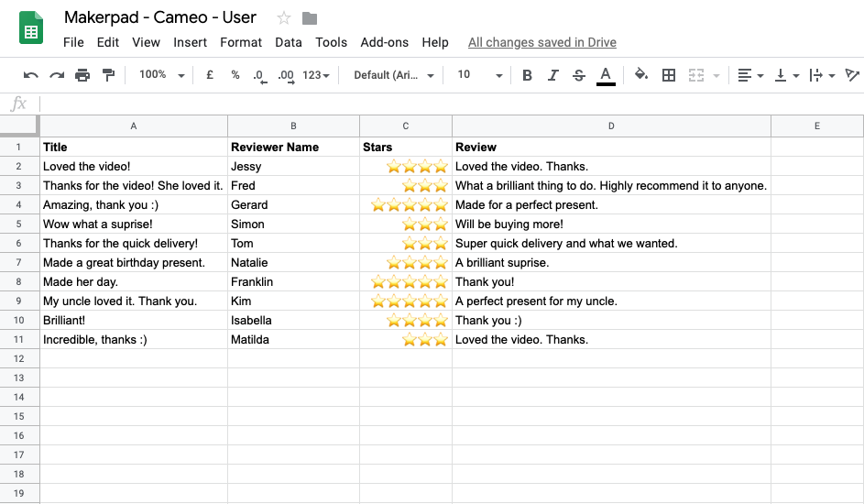Open the Tools menu
The height and width of the screenshot is (504, 864).
[331, 42]
